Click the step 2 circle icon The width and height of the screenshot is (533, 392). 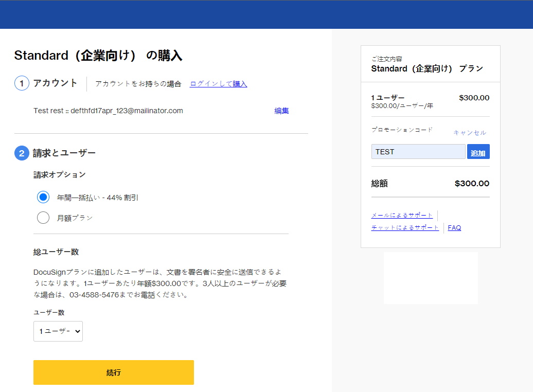(x=22, y=153)
